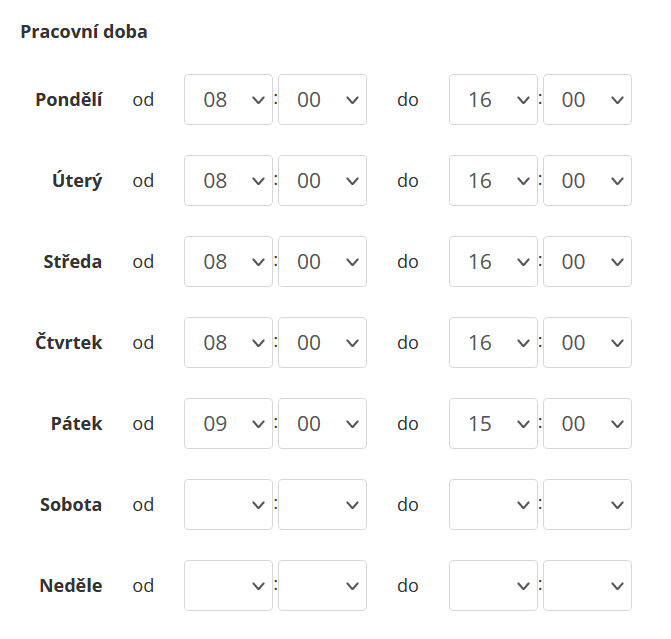Open Středa start hour dropdown
This screenshot has height=639, width=671.
(x=228, y=262)
